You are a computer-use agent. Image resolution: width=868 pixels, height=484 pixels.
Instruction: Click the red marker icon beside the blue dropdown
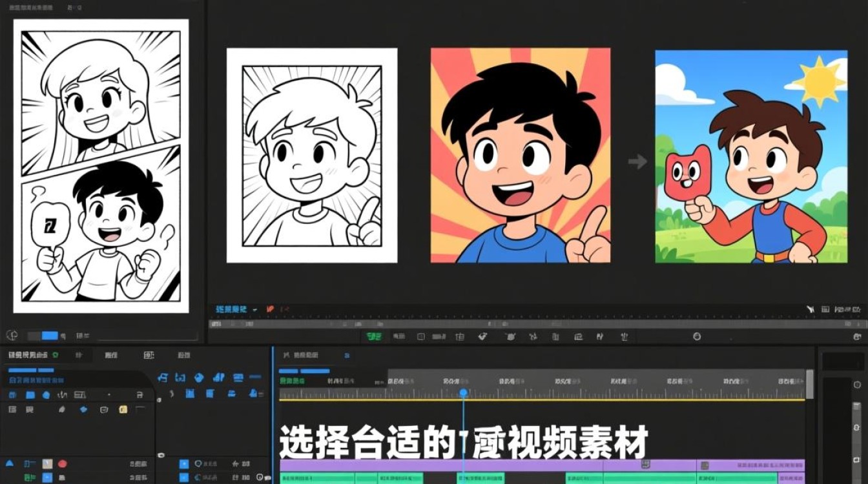(x=271, y=309)
